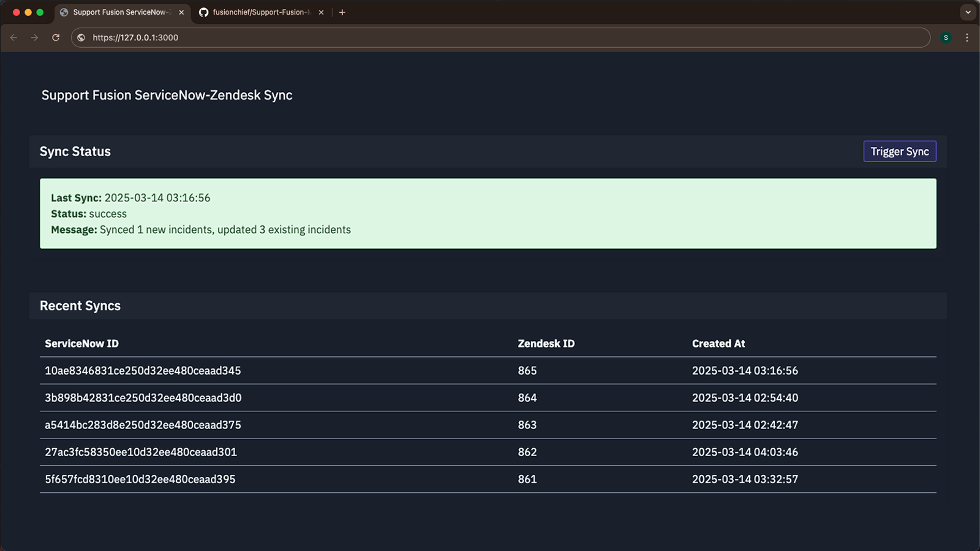Close the Support Fusion ServiceNow tab
The image size is (980, 551).
(x=181, y=12)
